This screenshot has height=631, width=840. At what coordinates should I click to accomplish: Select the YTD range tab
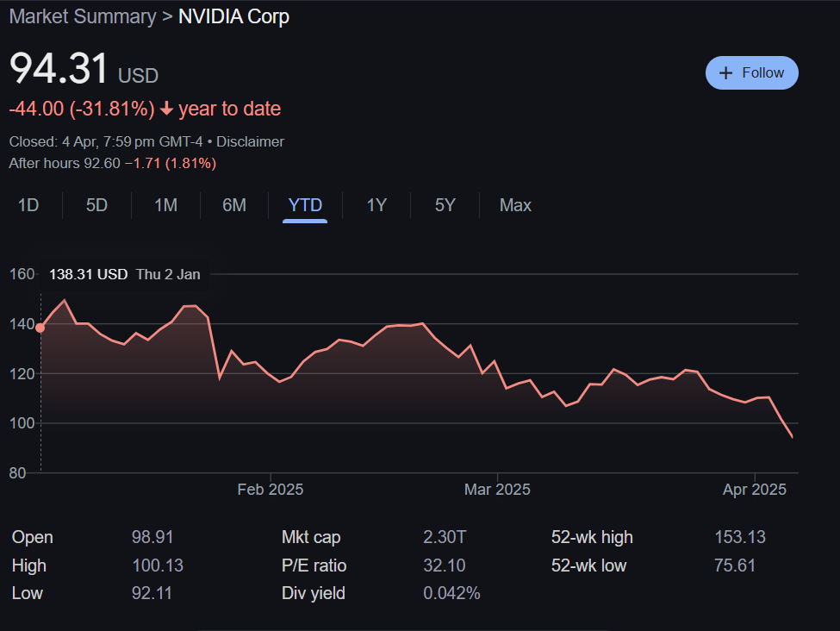[x=305, y=205]
